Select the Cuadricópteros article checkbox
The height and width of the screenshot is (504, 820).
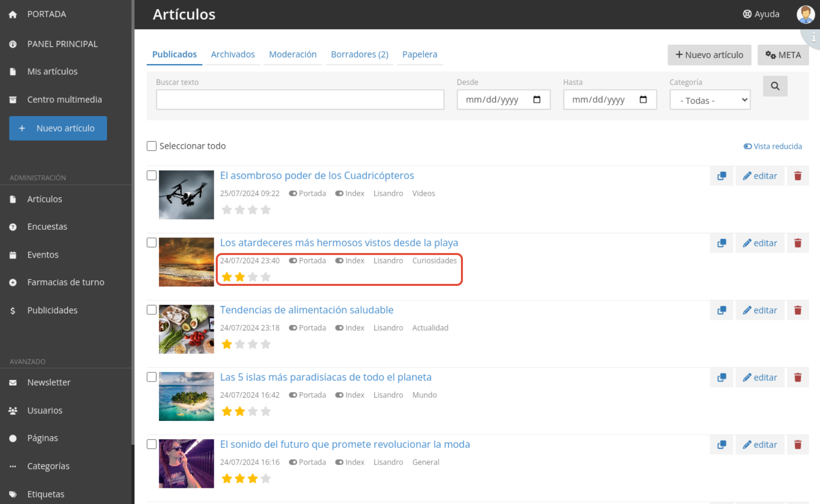point(151,175)
